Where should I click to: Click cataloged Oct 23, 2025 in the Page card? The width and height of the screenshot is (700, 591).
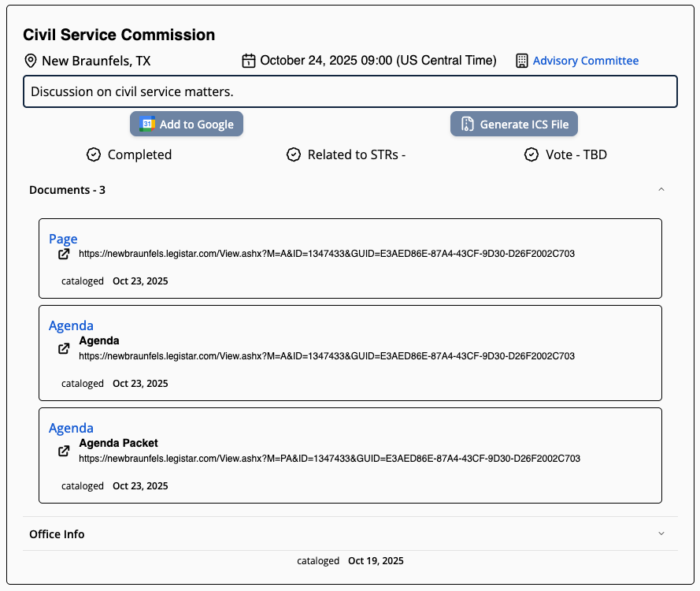click(x=115, y=281)
